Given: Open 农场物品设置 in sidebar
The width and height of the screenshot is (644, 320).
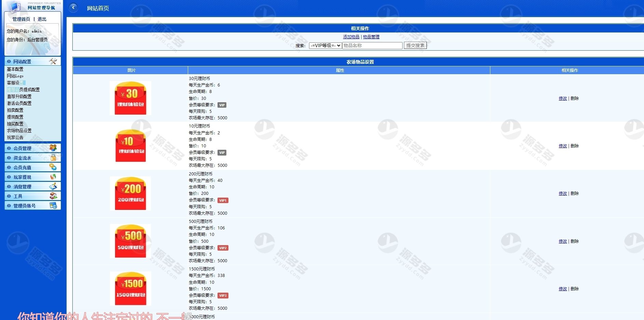Looking at the screenshot, I should 19,131.
